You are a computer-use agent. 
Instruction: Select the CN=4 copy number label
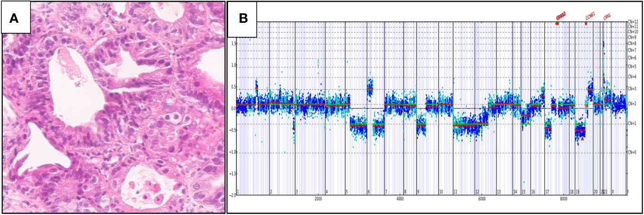click(632, 77)
